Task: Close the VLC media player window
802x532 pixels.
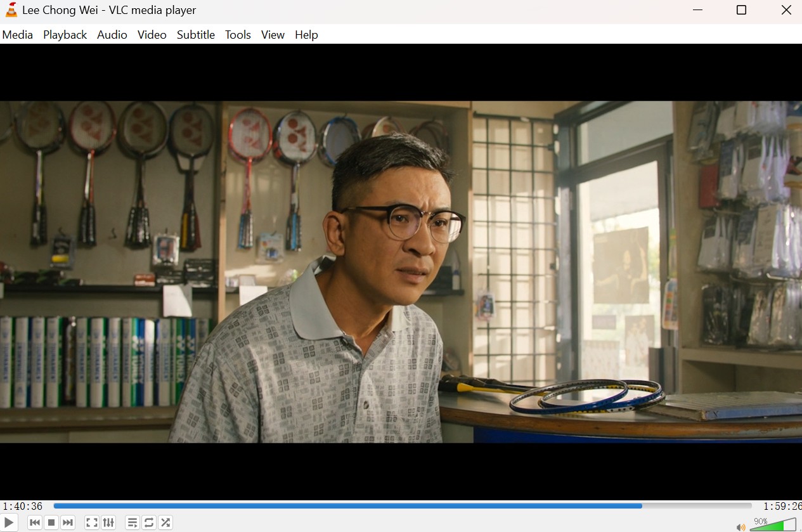Action: (x=786, y=10)
